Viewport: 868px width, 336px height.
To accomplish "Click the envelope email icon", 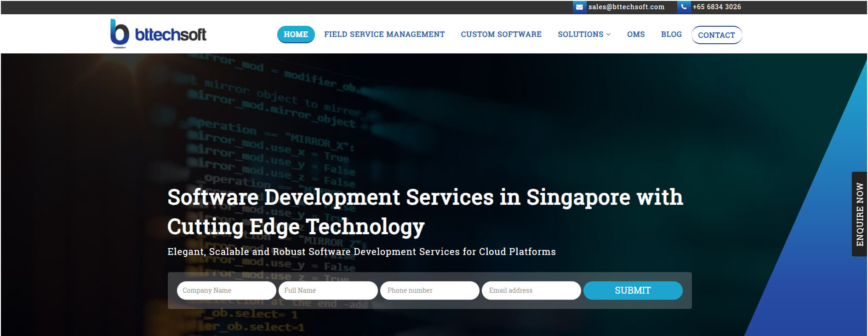I will coord(579,7).
